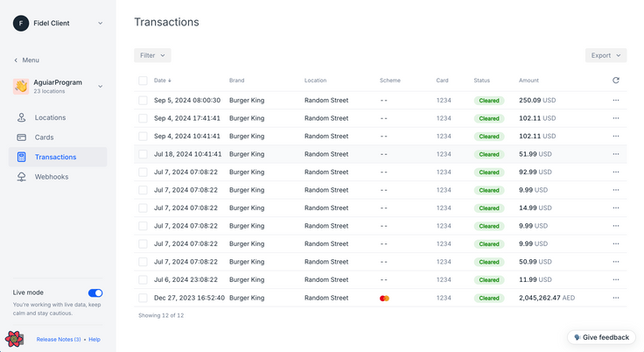
Task: Open more options for the 2,045,262.47 AED transaction
Action: pos(616,298)
